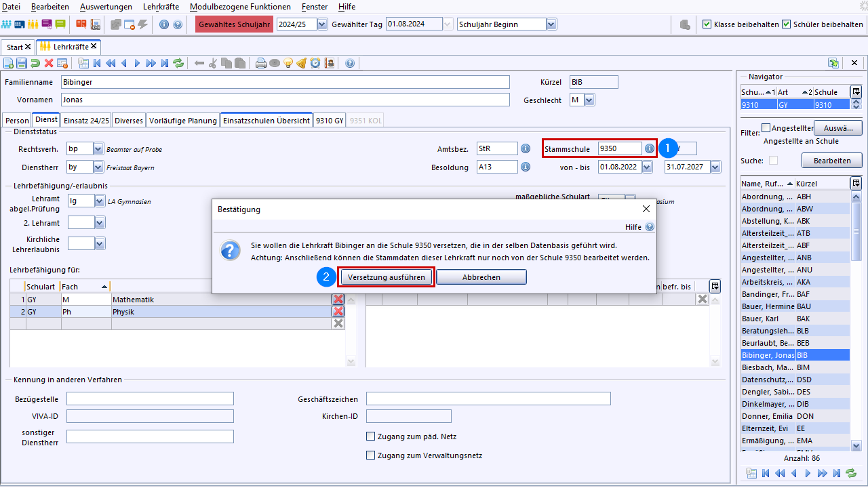Jump to first record in toolbar
The width and height of the screenshot is (868, 488).
(97, 63)
